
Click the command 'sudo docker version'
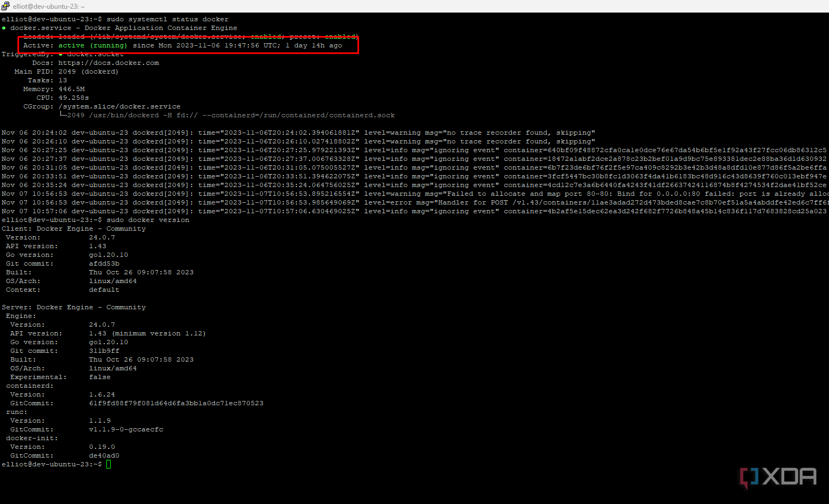148,220
